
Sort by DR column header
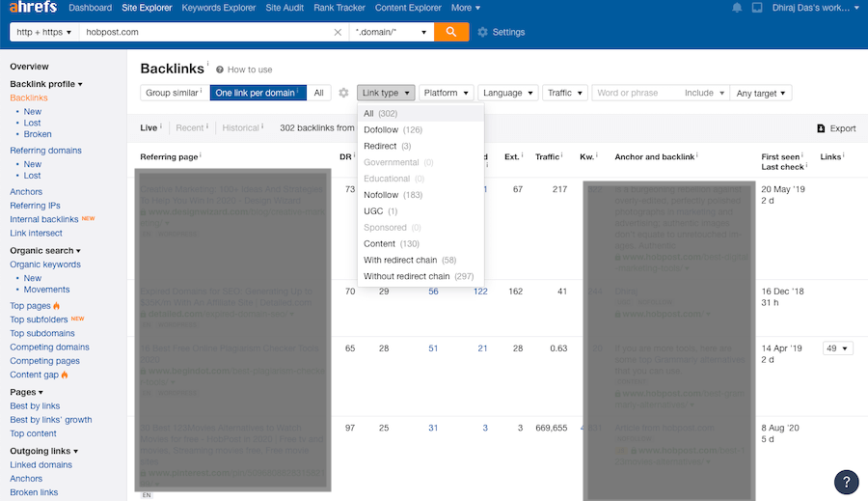pos(345,156)
